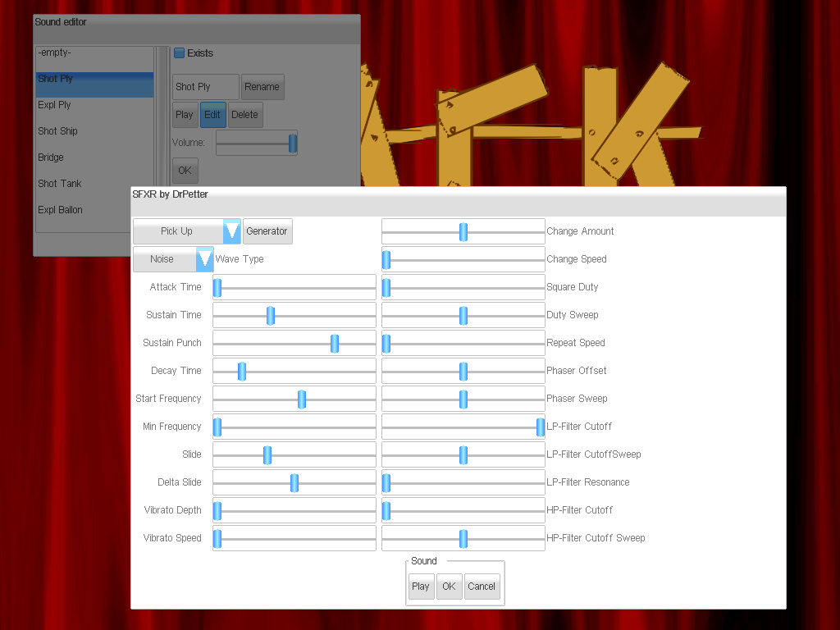Click Play button in Sound editor window
This screenshot has height=630, width=840.
point(185,115)
